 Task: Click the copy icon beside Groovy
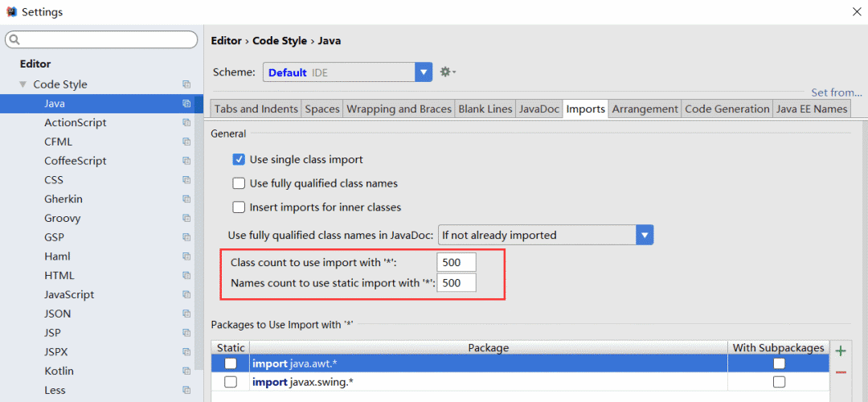[x=186, y=219]
